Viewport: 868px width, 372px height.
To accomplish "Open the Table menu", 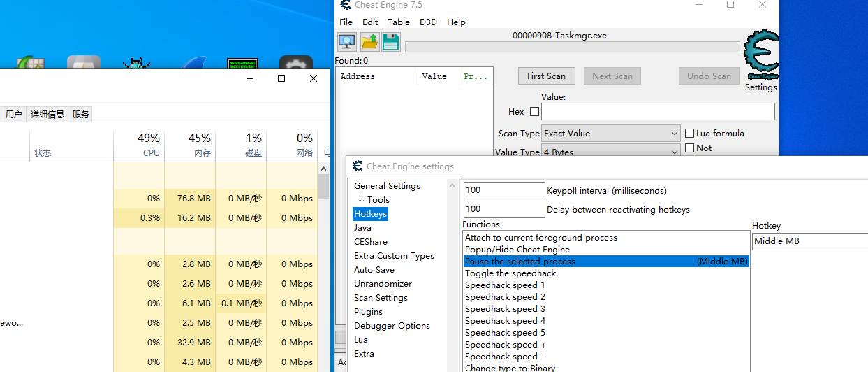I will click(x=399, y=22).
